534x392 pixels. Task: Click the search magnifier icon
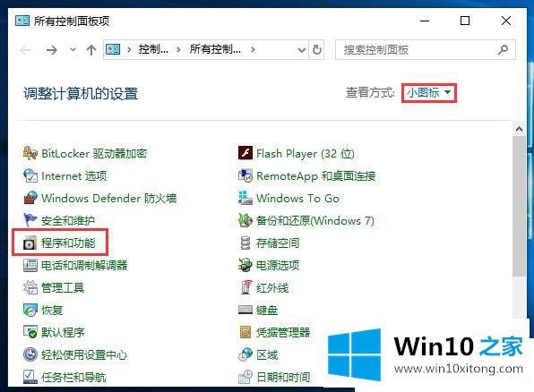pos(503,50)
